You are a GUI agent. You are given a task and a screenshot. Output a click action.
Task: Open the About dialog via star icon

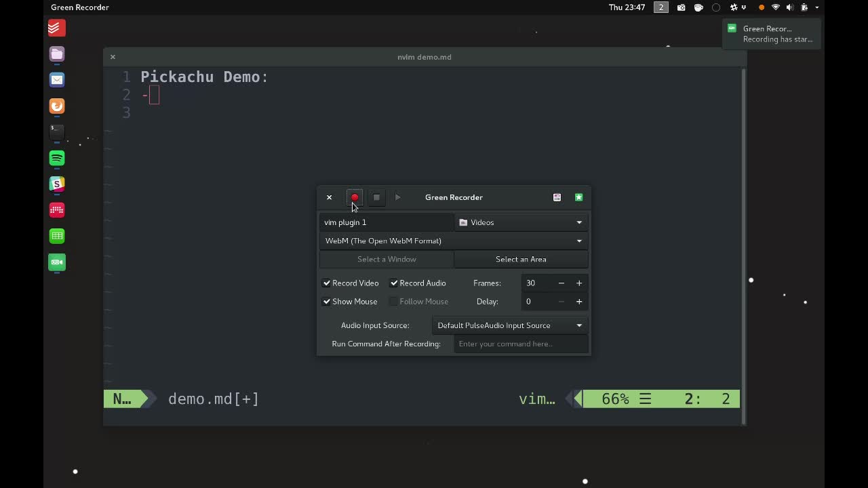coord(578,197)
